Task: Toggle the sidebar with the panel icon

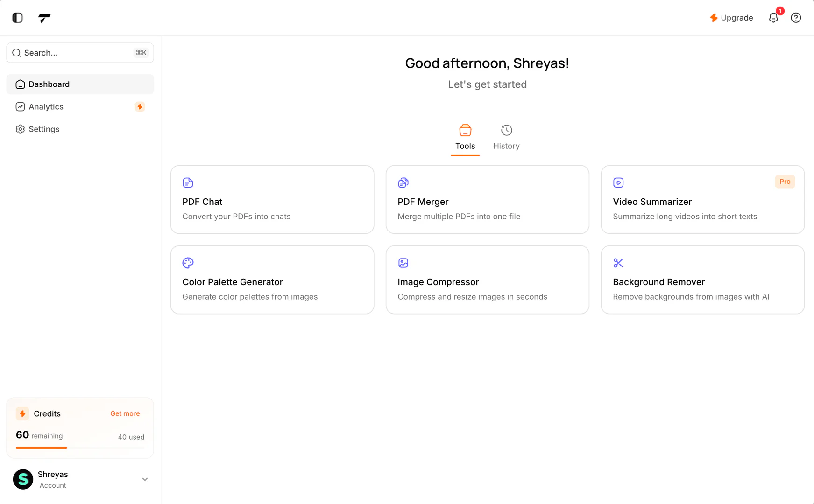Action: pyautogui.click(x=17, y=18)
